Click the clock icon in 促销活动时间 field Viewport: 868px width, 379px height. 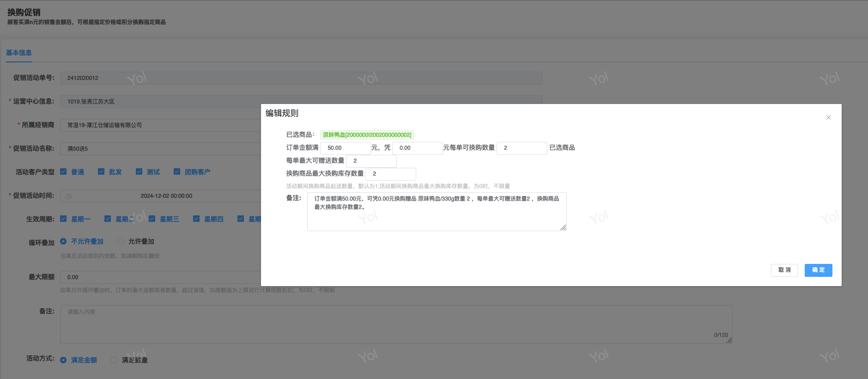pyautogui.click(x=68, y=196)
